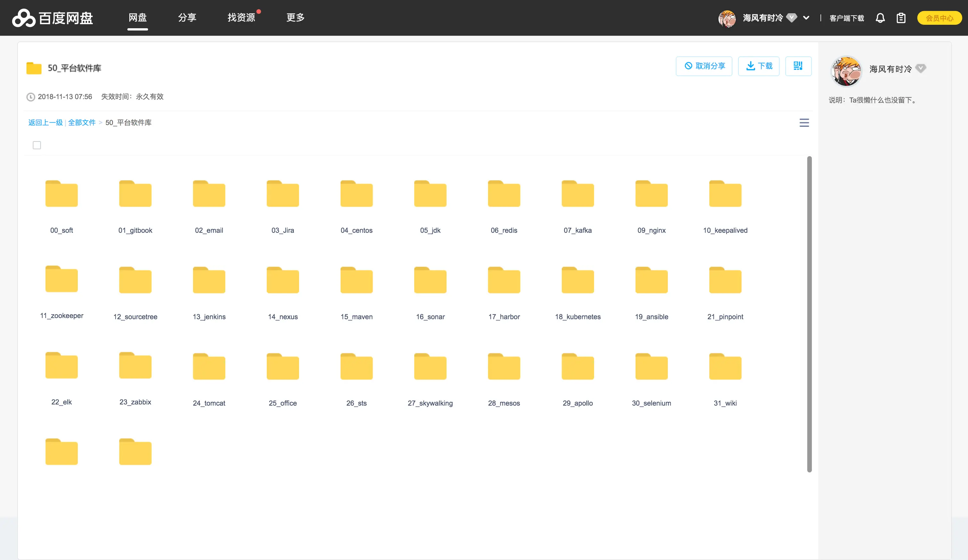
Task: Click 返回上一级 link
Action: point(45,123)
